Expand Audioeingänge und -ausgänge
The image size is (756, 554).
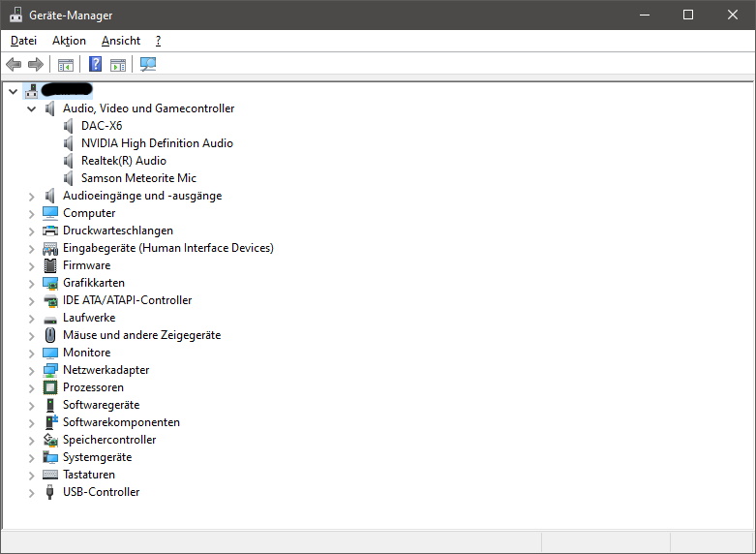point(31,197)
